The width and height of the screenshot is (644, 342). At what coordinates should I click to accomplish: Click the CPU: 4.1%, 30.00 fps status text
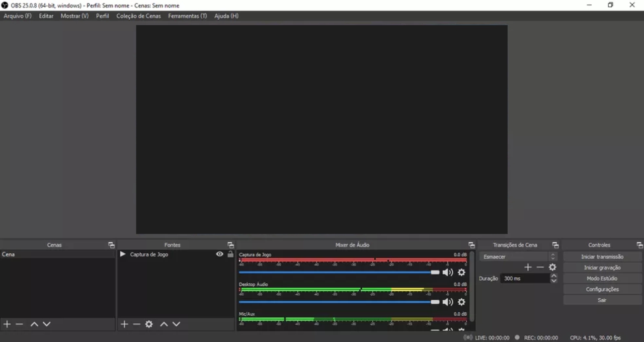595,337
